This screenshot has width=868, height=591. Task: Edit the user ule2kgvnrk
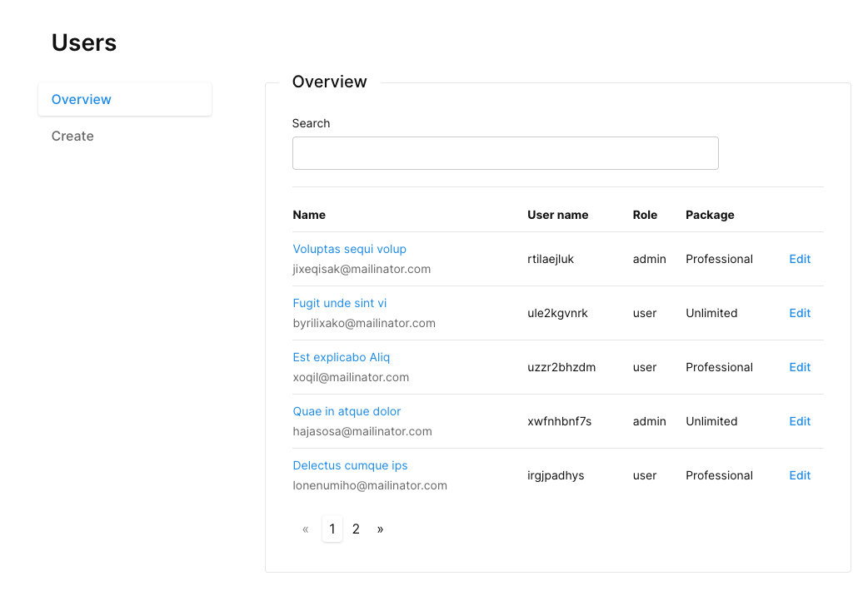(799, 313)
